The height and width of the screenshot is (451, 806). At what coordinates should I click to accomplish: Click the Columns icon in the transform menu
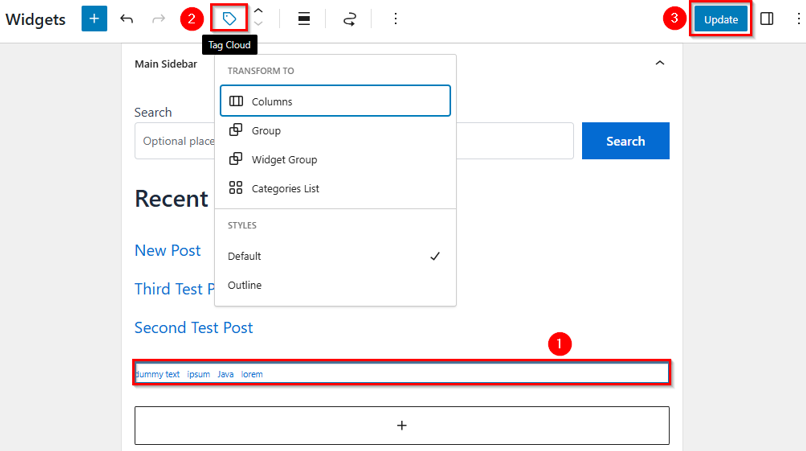[236, 101]
